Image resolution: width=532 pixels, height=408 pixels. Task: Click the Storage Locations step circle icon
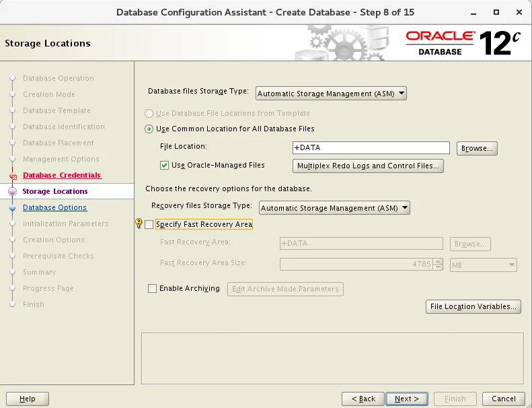(x=13, y=192)
